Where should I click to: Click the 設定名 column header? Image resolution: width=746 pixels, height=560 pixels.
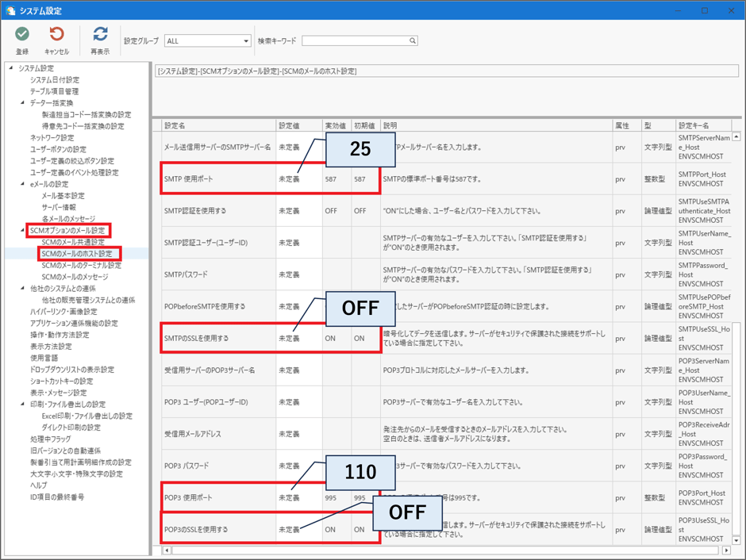[219, 125]
